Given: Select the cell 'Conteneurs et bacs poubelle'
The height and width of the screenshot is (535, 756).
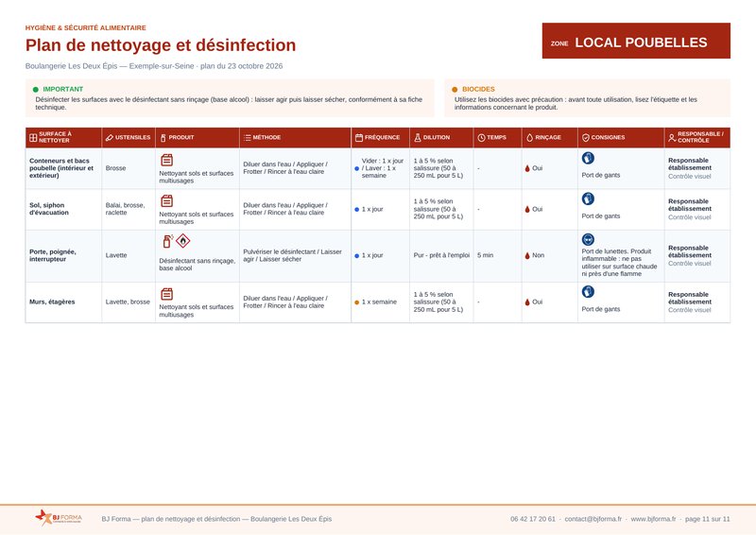Looking at the screenshot, I should 63,168.
